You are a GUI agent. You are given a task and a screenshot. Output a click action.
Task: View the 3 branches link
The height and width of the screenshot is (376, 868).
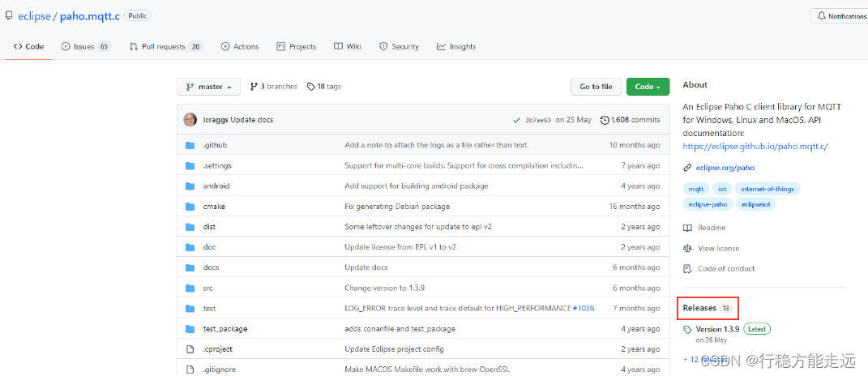274,87
